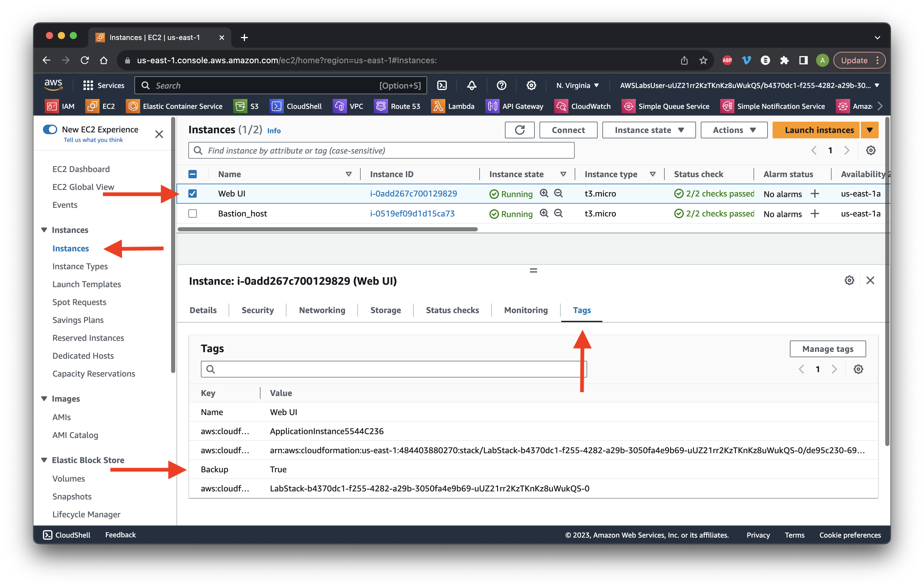
Task: Focus the Find instance by attribute field
Action: click(381, 151)
